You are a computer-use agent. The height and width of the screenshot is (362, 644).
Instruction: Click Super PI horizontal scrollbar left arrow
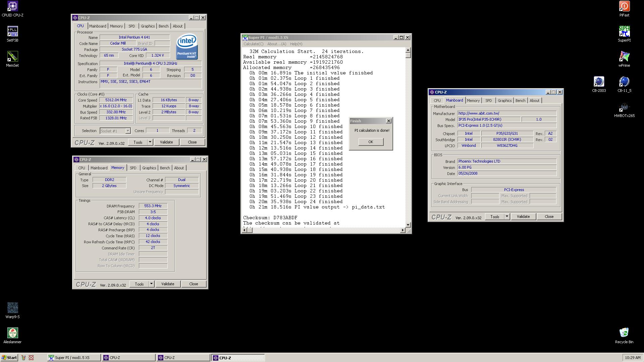point(245,230)
